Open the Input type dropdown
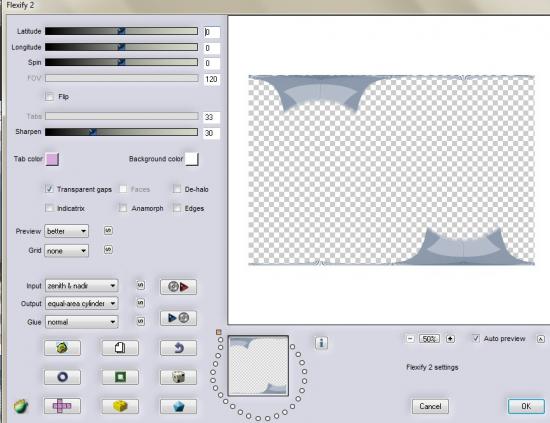Viewport: 550px width, 423px height. (x=81, y=286)
